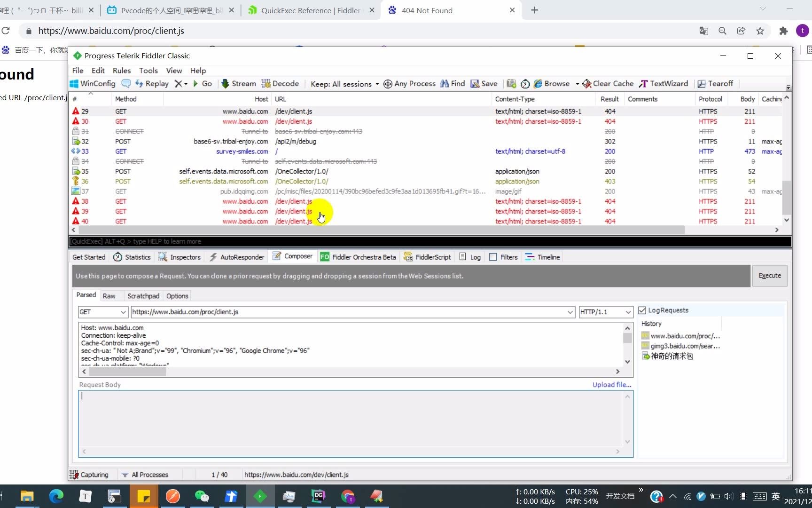812x508 pixels.
Task: Click the Any Process target icon
Action: (x=388, y=84)
